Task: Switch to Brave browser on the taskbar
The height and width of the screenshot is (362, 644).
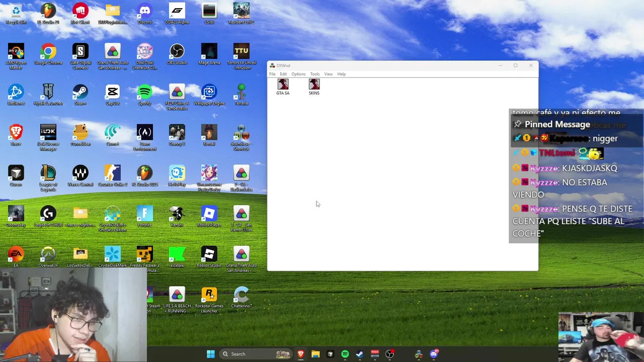Action: [301, 354]
